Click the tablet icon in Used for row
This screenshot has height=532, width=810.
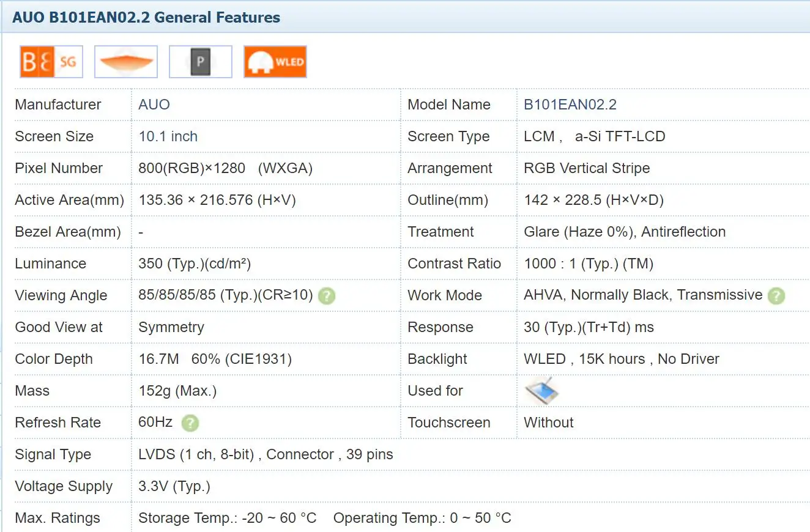pyautogui.click(x=542, y=391)
